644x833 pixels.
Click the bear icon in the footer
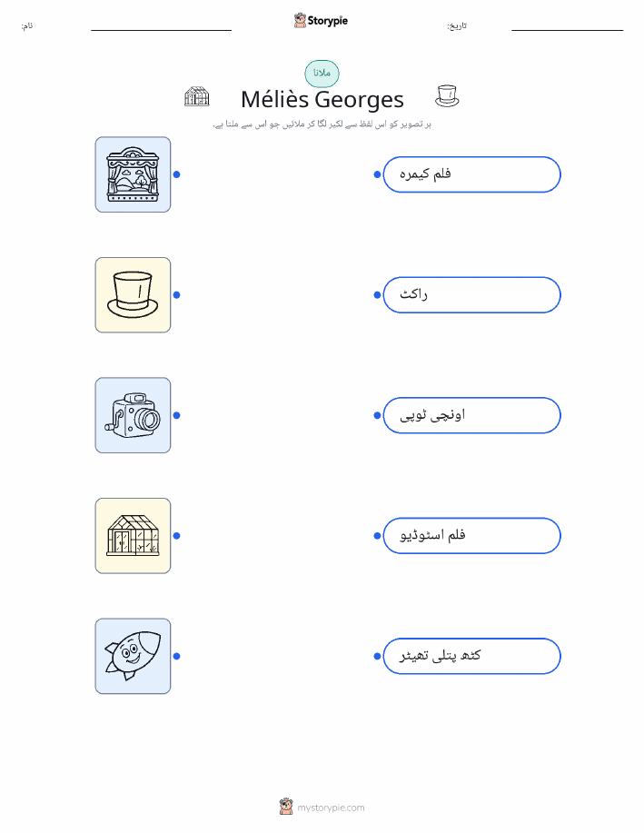point(286,807)
